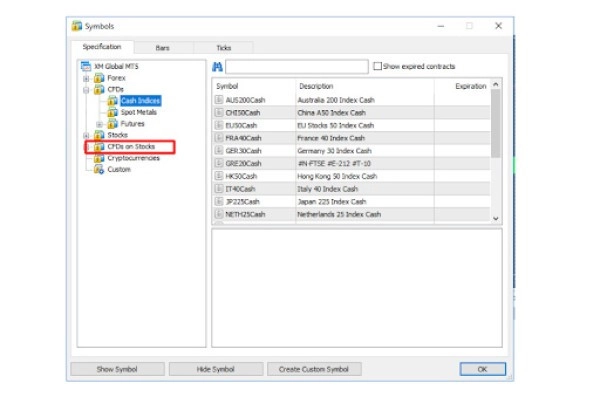The image size is (600, 397).
Task: Click the Cash Indices folder icon
Action: (x=112, y=101)
